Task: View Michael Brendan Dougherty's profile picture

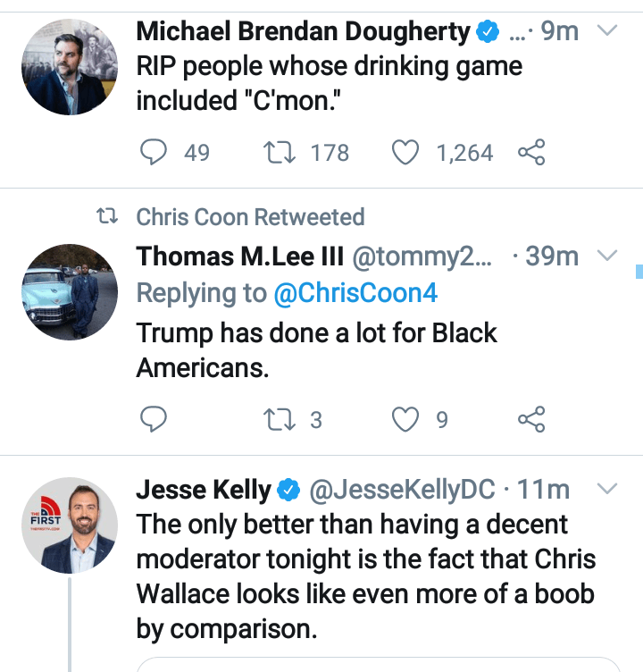Action: 69,66
